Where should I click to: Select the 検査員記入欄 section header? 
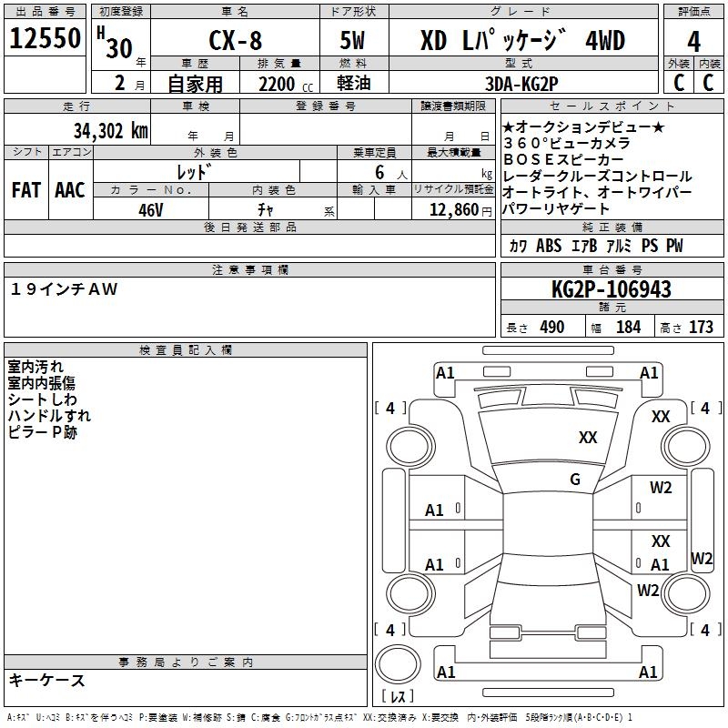(186, 350)
